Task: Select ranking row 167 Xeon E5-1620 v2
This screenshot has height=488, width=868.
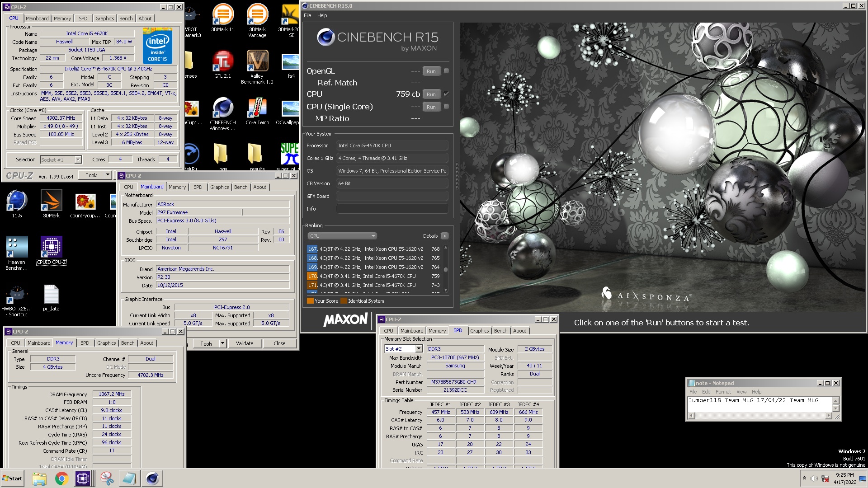Action: tap(374, 249)
